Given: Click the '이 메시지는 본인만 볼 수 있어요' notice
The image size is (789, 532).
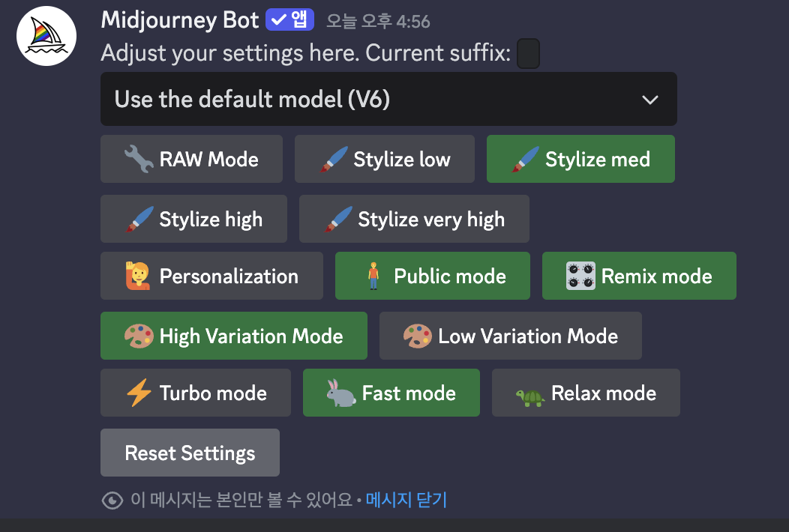Looking at the screenshot, I should [241, 500].
